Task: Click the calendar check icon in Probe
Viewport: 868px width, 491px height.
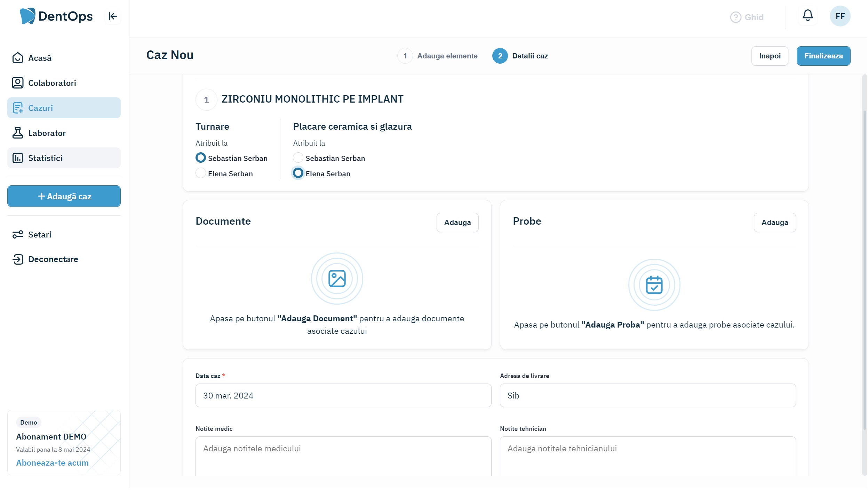Action: (654, 285)
